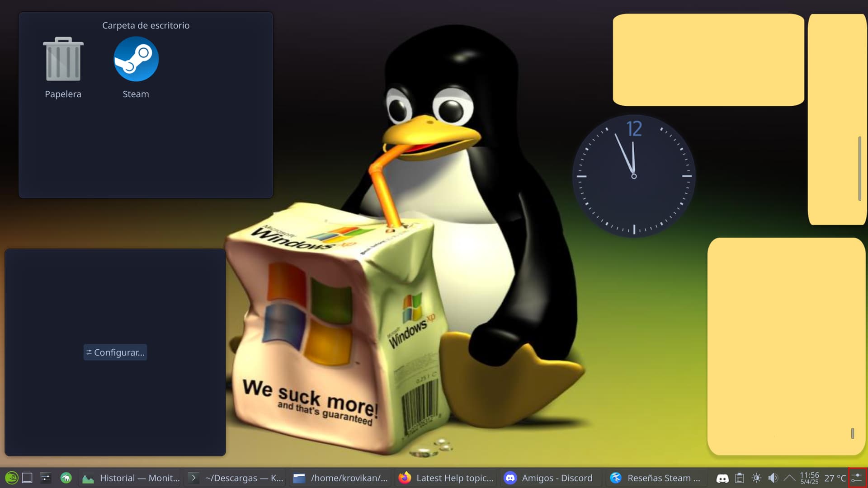Viewport: 868px width, 488px height.
Task: Click the Configurar... button in the dark widget
Action: (x=115, y=352)
